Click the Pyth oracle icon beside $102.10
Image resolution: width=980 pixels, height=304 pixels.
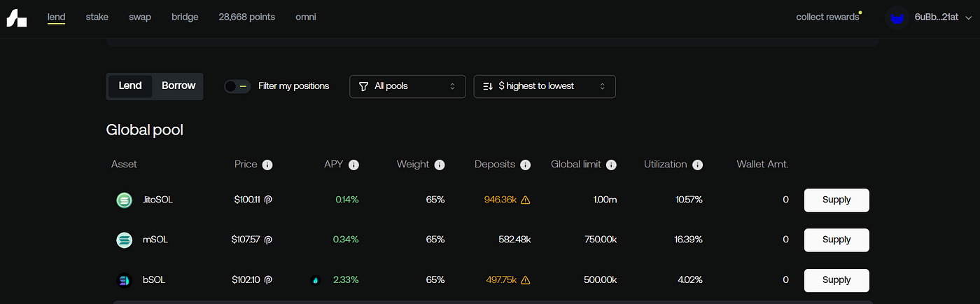pyautogui.click(x=268, y=279)
